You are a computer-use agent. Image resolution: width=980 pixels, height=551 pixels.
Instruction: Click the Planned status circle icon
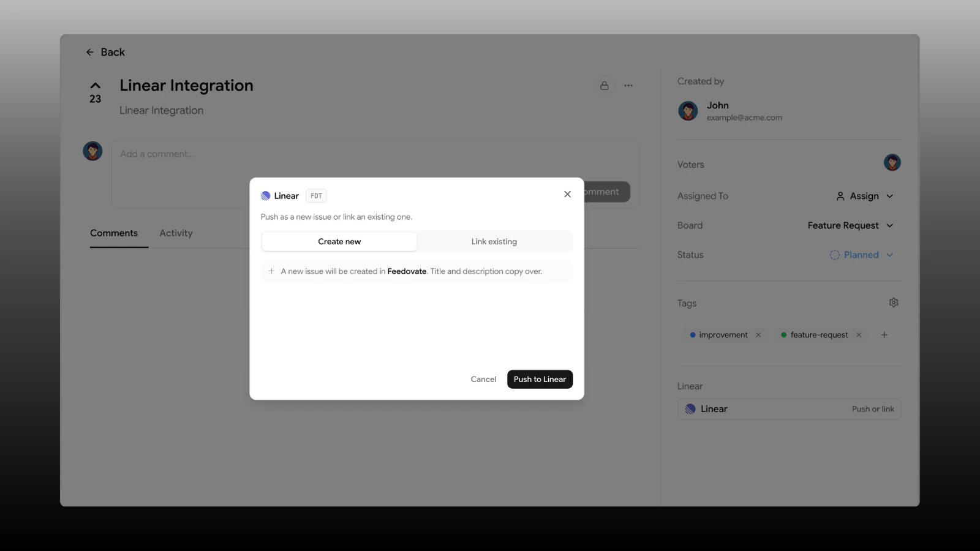pyautogui.click(x=834, y=255)
